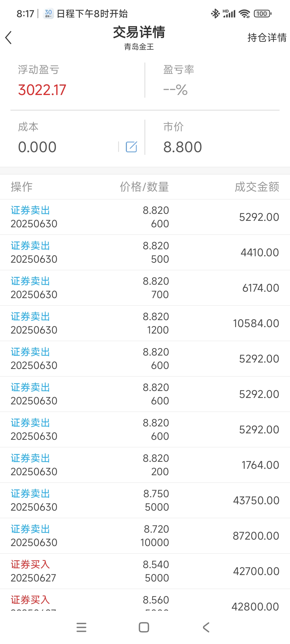Open the 8.720 sell of 10000 shares
The height and width of the screenshot is (644, 290).
145,536
